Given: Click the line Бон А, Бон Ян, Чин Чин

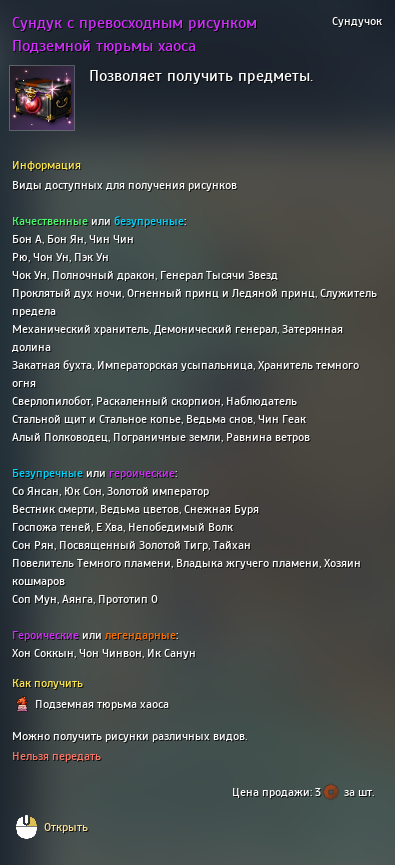Looking at the screenshot, I should [73, 239].
